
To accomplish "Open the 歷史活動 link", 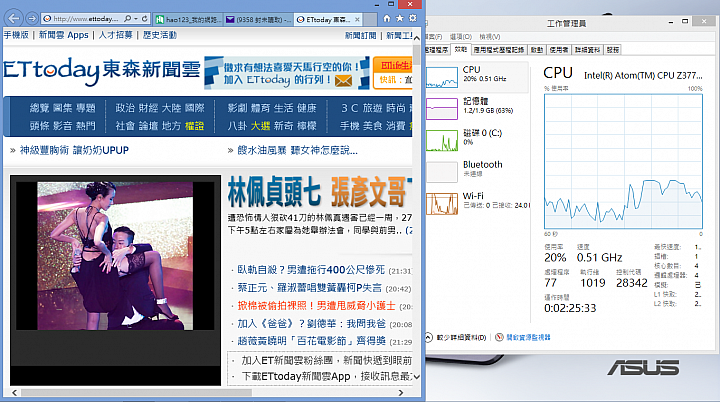I will [x=159, y=35].
